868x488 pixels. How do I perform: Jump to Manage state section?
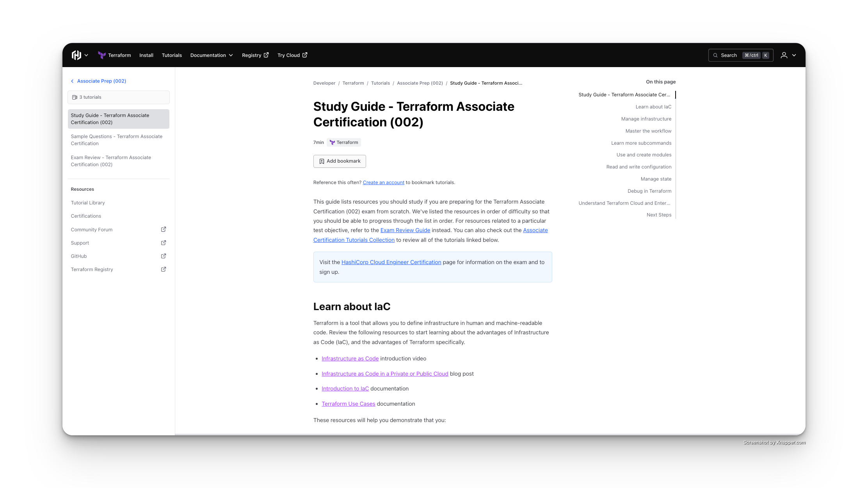(x=656, y=179)
